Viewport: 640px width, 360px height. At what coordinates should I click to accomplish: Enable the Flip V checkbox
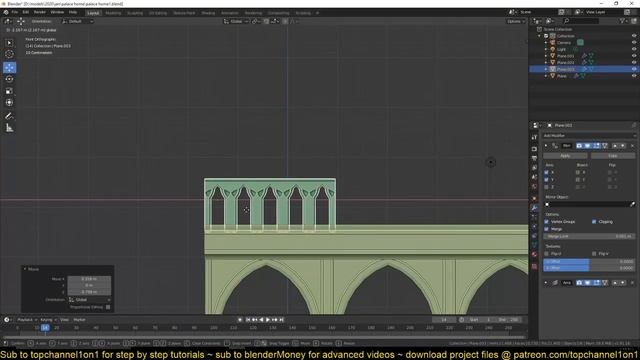[x=594, y=253]
